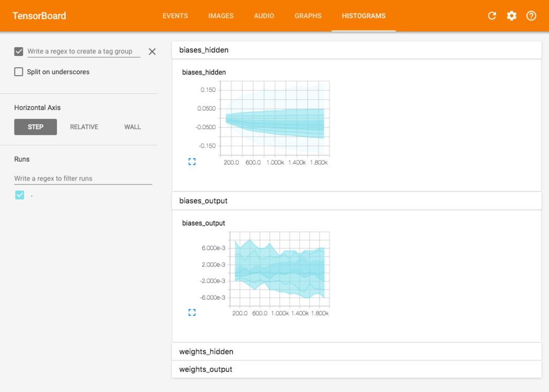Expand the weights_output section
The height and width of the screenshot is (392, 549).
[x=357, y=369]
